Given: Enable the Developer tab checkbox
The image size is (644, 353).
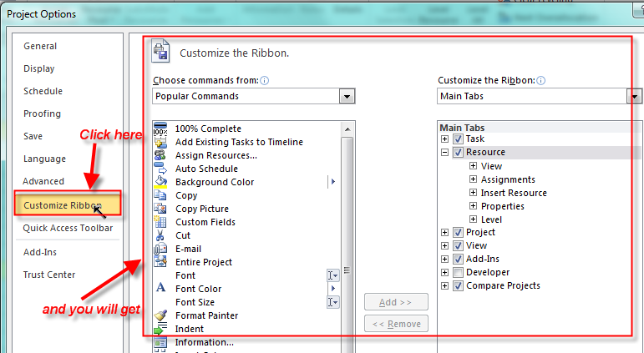Looking at the screenshot, I should 458,272.
